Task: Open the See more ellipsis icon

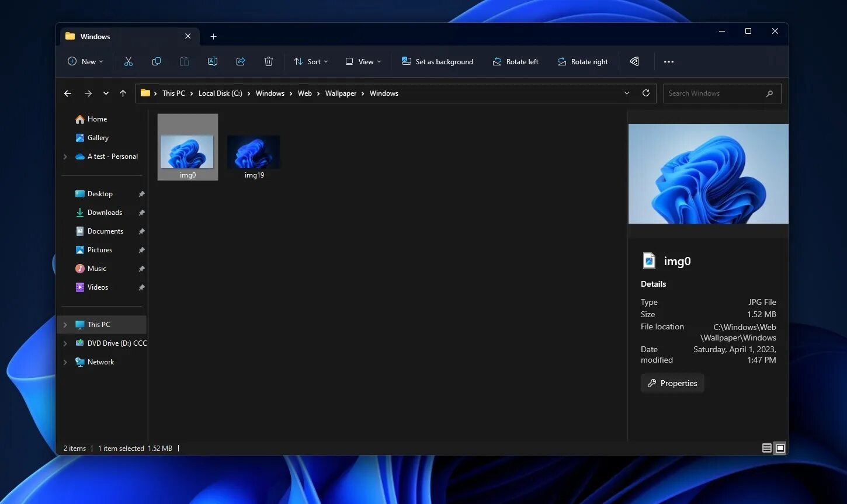Action: tap(669, 61)
